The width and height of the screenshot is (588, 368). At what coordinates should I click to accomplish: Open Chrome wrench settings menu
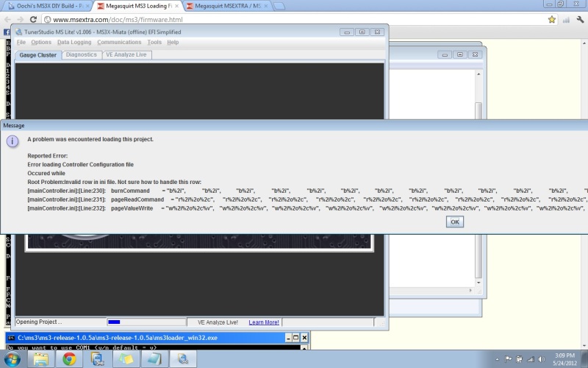coord(580,20)
